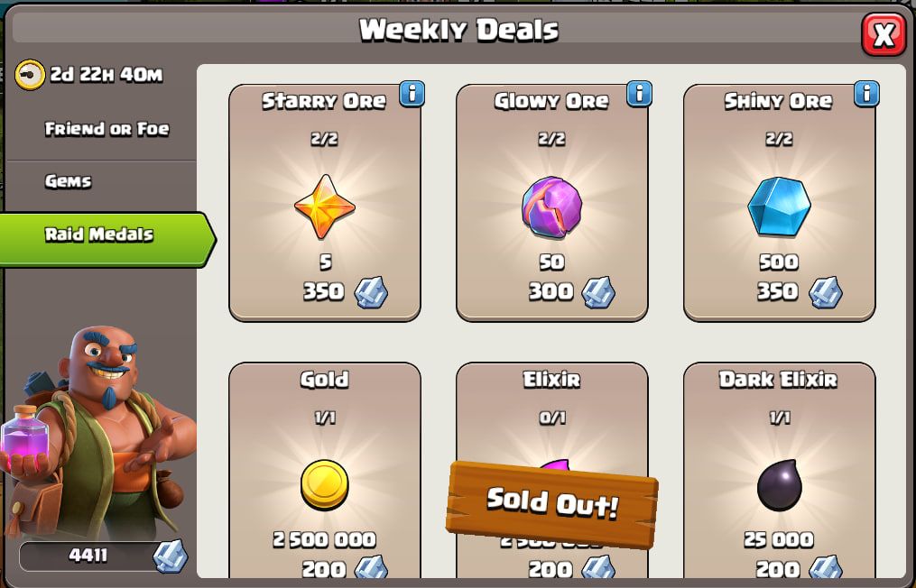Click the timer clock icon
Screen dimensions: 916x588
point(30,74)
